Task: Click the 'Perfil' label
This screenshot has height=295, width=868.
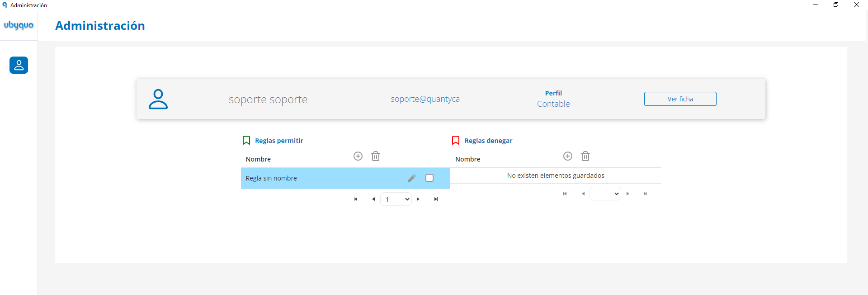Action: [x=553, y=93]
